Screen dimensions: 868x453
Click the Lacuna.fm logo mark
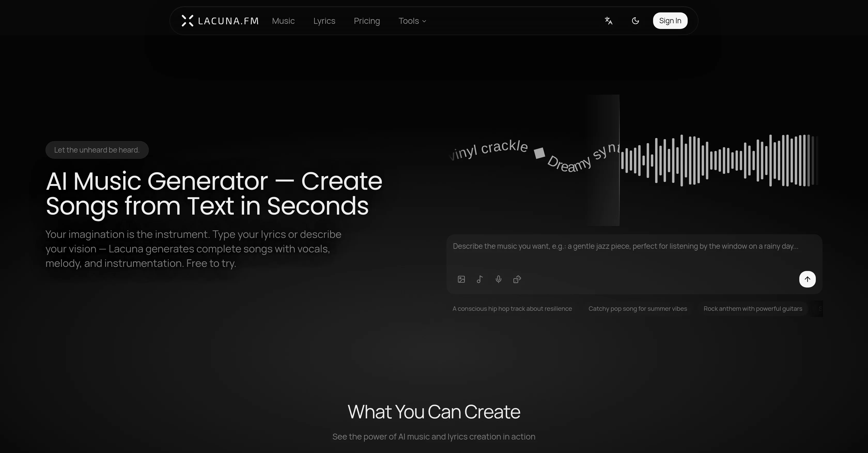coord(187,21)
